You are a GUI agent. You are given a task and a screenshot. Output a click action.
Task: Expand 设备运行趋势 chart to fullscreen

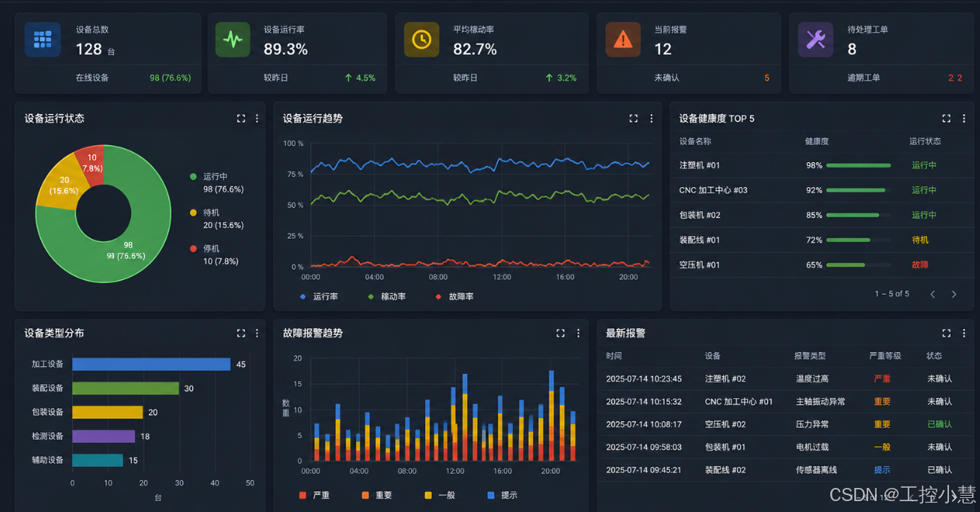(633, 119)
